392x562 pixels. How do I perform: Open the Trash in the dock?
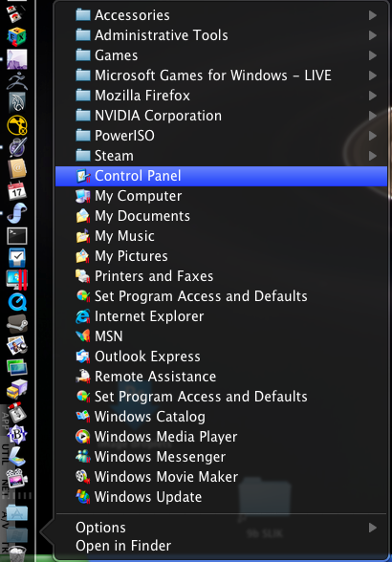point(17,554)
